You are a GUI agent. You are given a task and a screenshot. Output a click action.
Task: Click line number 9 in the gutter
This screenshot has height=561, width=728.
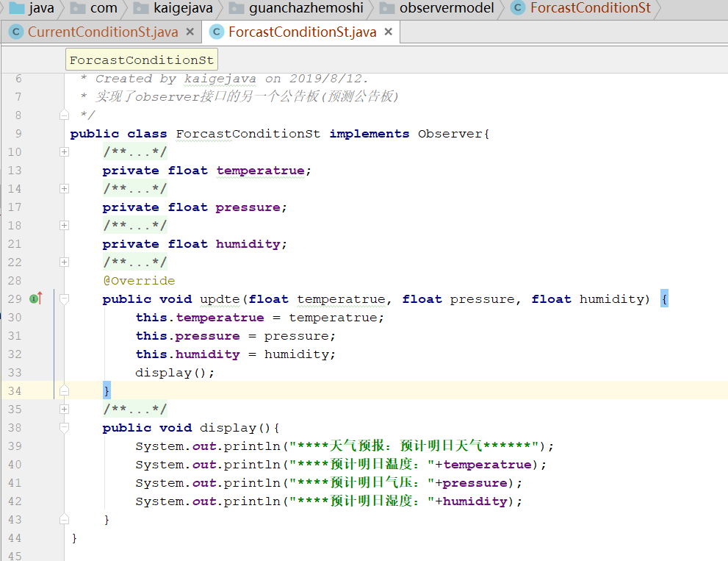18,134
